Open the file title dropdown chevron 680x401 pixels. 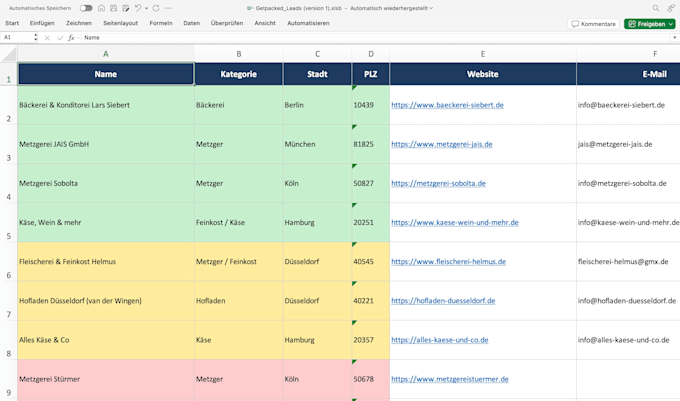[431, 8]
